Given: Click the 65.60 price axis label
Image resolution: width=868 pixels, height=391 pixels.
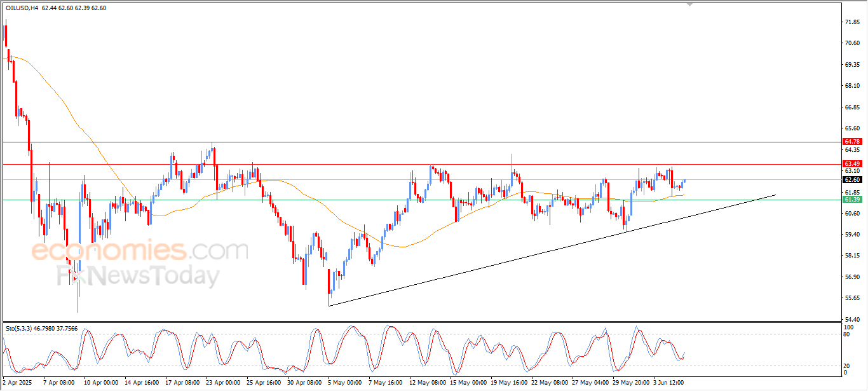Looking at the screenshot, I should (x=852, y=128).
